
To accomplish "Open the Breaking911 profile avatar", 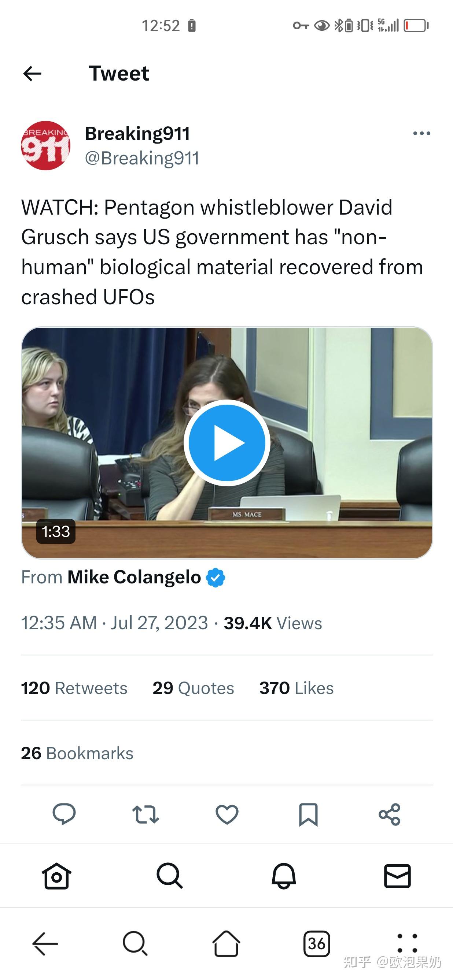I will coord(46,145).
